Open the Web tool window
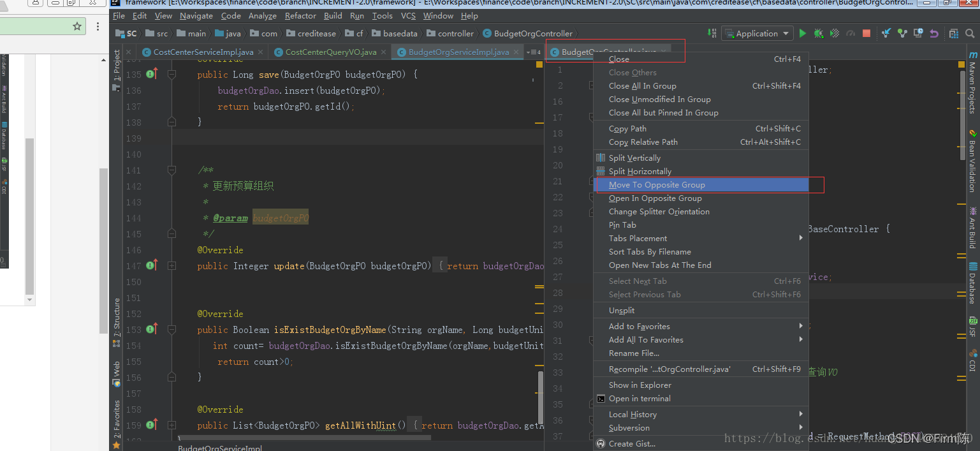Image resolution: width=980 pixels, height=451 pixels. 117,374
